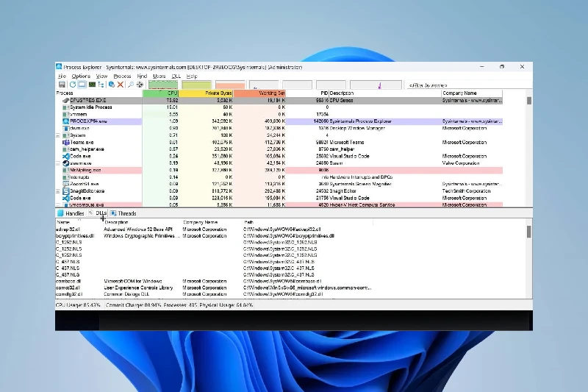
Task: Click the Save toolbar icon
Action: coord(62,85)
